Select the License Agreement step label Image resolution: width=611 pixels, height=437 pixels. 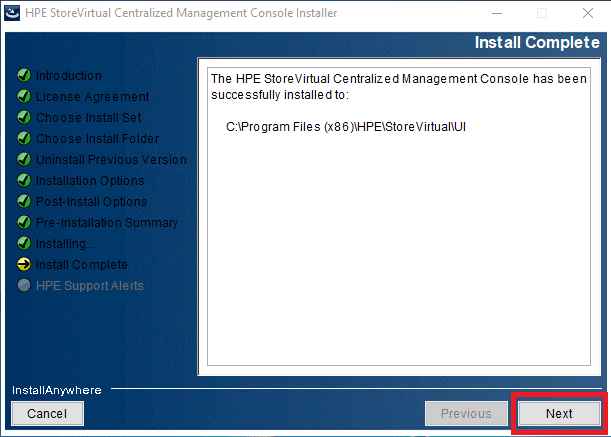click(92, 97)
